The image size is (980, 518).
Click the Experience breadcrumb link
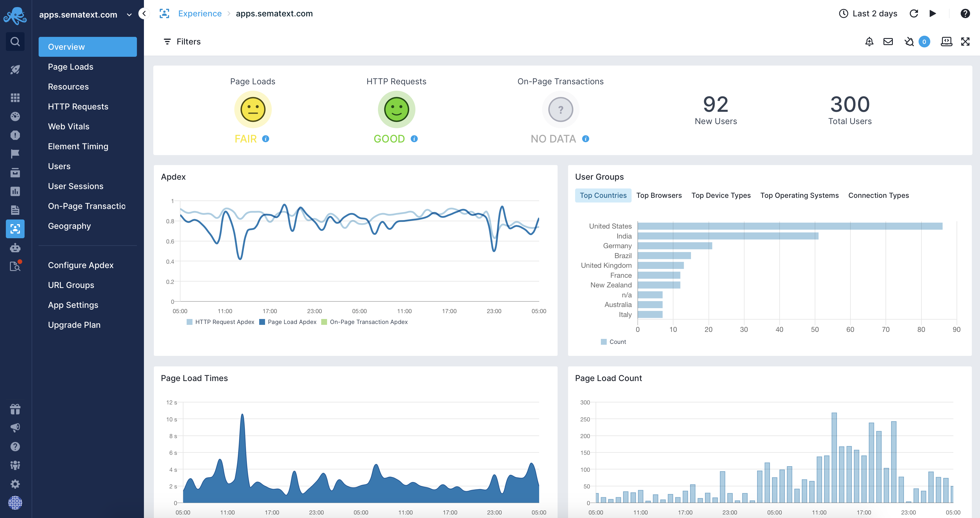200,14
